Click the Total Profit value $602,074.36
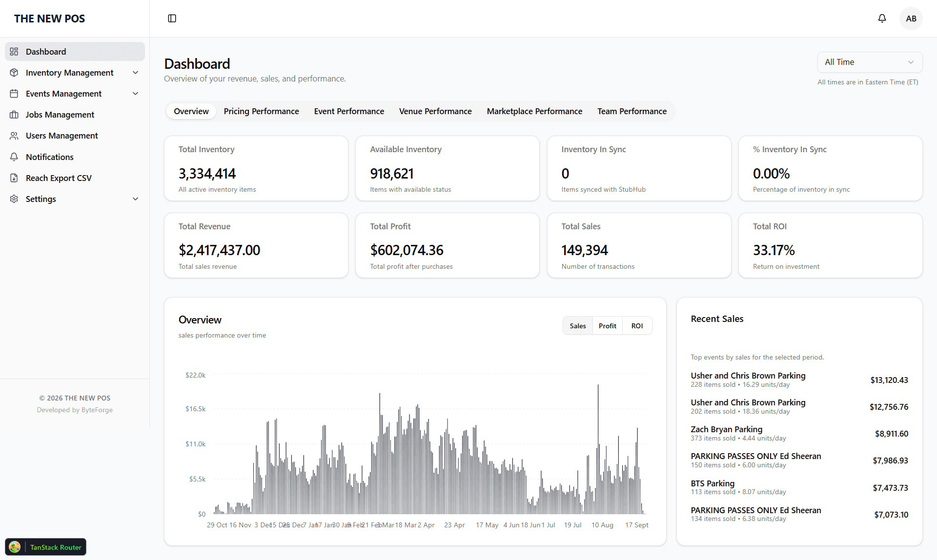This screenshot has height=560, width=937. [407, 250]
